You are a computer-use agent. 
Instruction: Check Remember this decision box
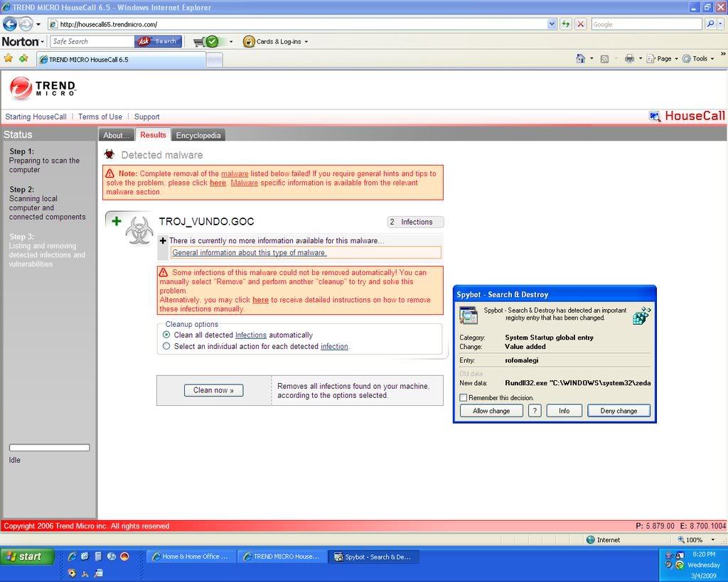(464, 398)
